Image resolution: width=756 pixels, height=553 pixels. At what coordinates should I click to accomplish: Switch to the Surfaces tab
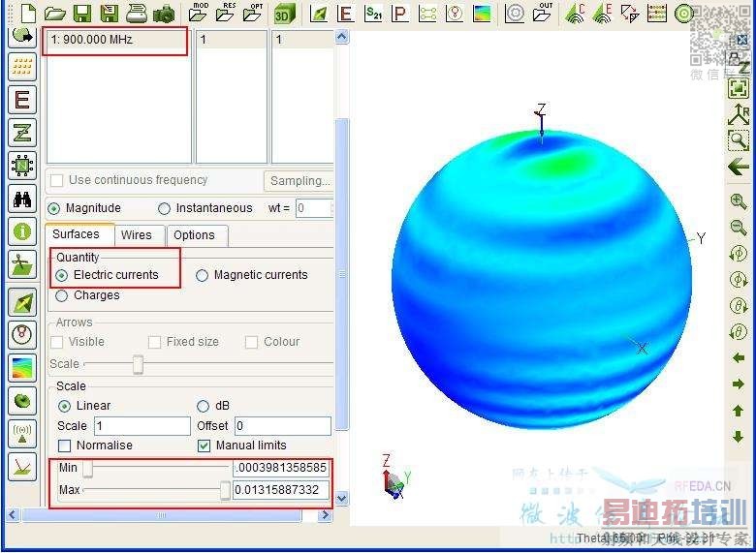point(79,234)
